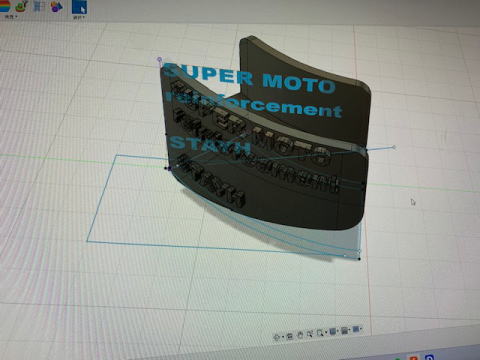Open the Select tool in the toolbar
The height and width of the screenshot is (360, 480).
[79, 7]
